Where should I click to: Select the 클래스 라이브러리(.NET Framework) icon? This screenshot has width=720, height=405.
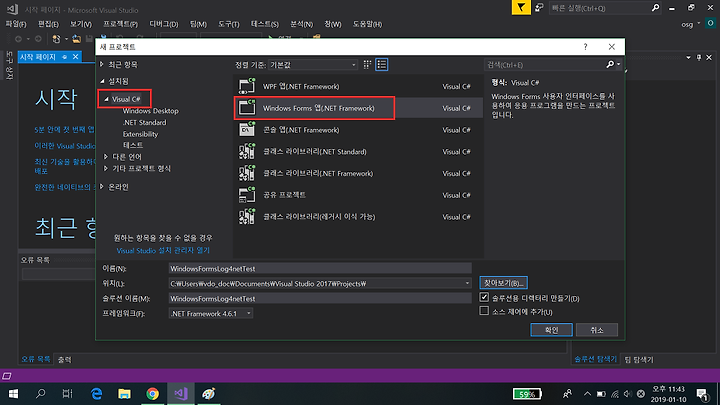(247, 173)
